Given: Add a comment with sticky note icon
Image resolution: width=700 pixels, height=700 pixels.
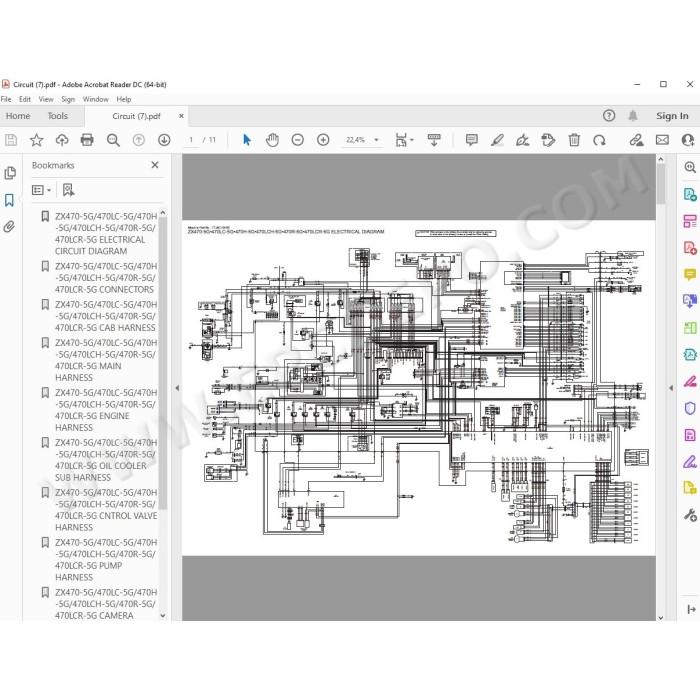Looking at the screenshot, I should [471, 140].
